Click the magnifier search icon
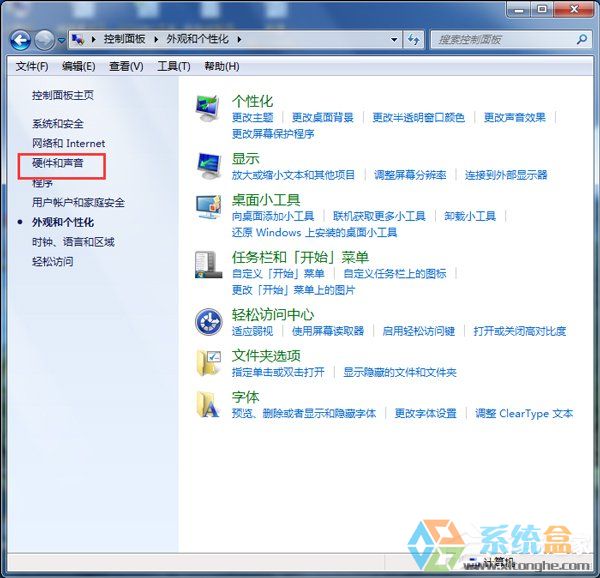Image resolution: width=600 pixels, height=578 pixels. [582, 39]
